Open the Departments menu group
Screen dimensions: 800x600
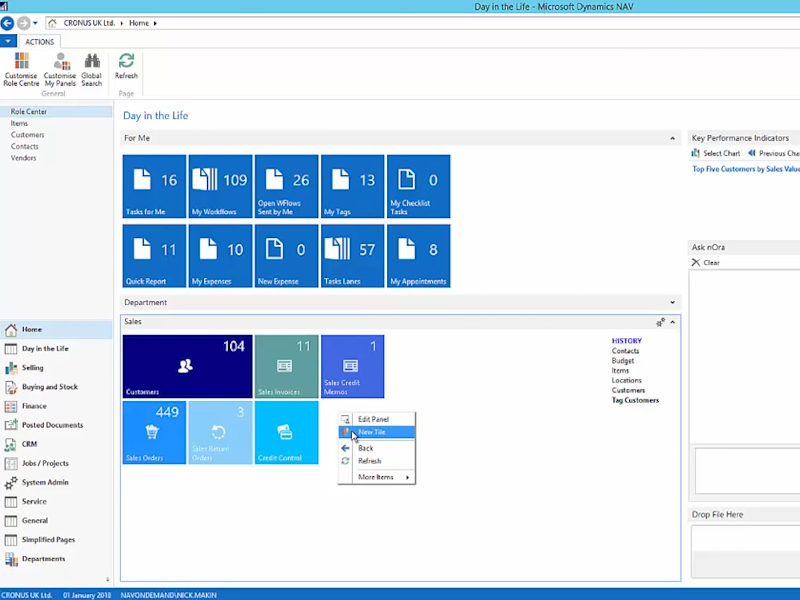coord(56,559)
